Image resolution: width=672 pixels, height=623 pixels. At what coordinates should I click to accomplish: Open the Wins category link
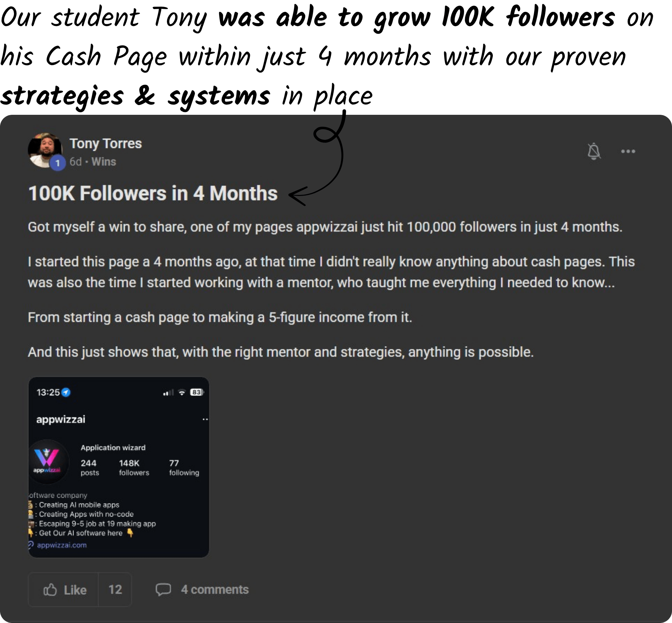pos(104,162)
